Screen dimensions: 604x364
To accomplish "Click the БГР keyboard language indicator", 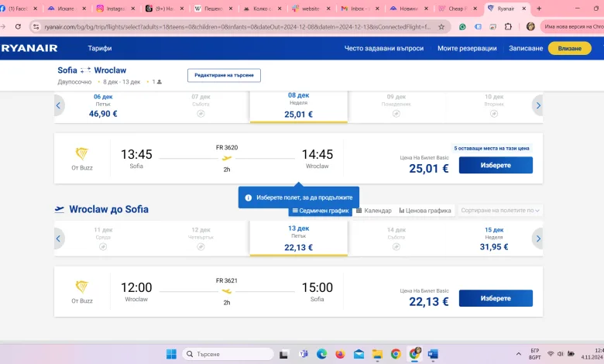I will [x=534, y=354].
